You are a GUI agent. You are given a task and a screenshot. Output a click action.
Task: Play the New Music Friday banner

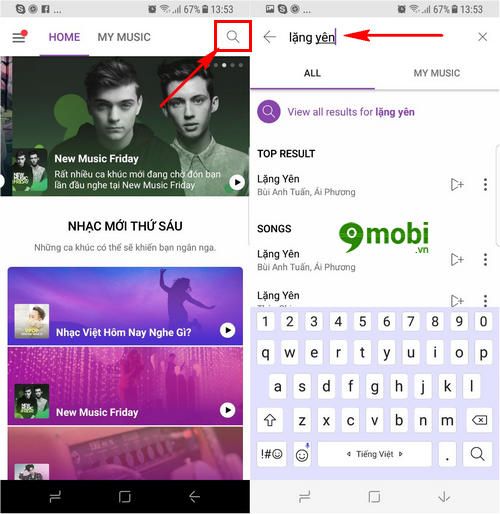237,182
